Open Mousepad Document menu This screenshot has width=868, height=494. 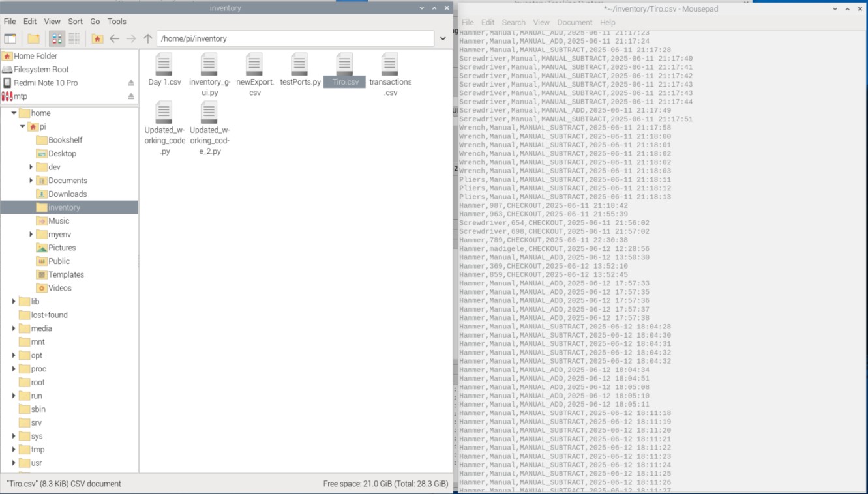[575, 22]
